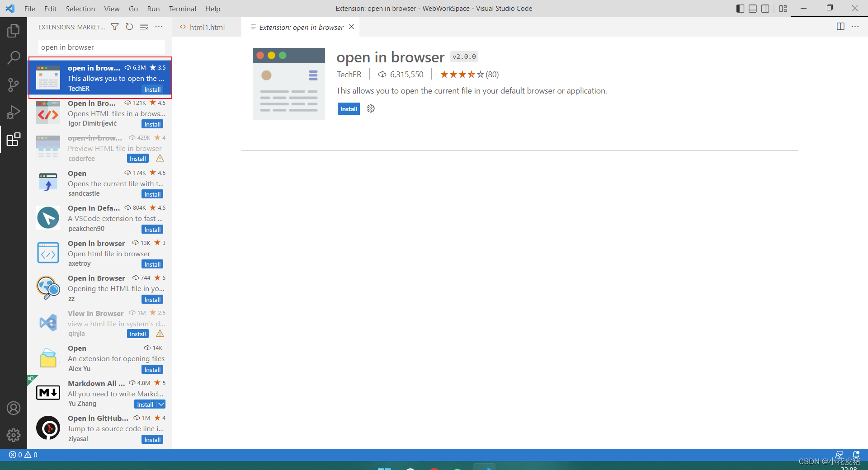Open the Extensions view icon

14,139
